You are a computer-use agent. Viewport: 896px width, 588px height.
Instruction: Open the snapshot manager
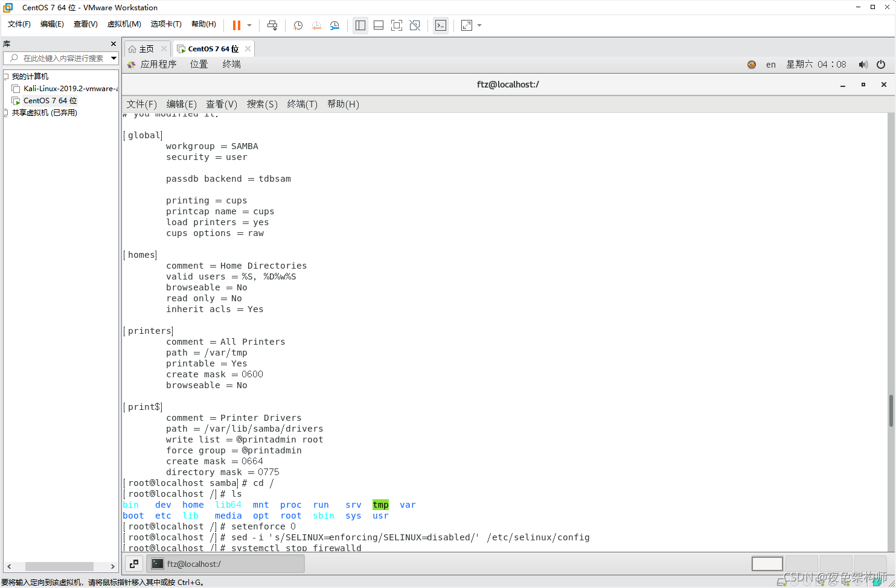point(334,25)
